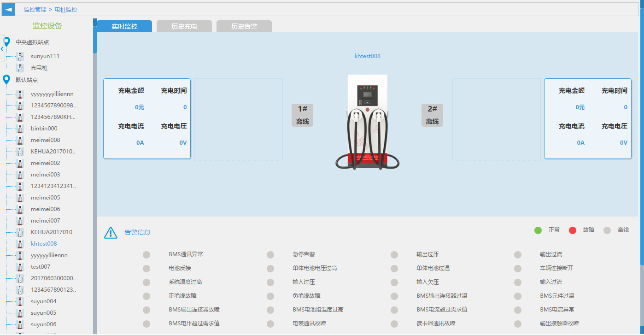Click the 告警信息 section heading
Viewport: 644px width, 335px height.
(x=137, y=232)
